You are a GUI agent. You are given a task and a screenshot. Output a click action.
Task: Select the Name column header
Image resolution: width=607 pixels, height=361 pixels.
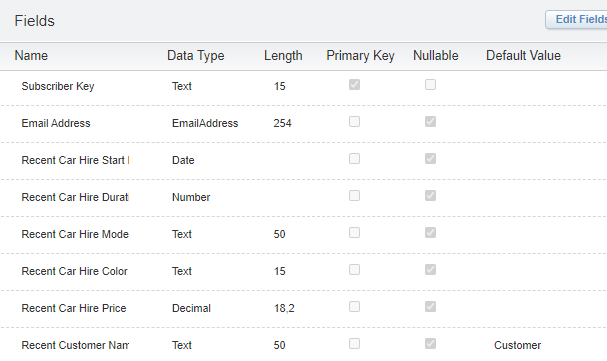pos(31,56)
